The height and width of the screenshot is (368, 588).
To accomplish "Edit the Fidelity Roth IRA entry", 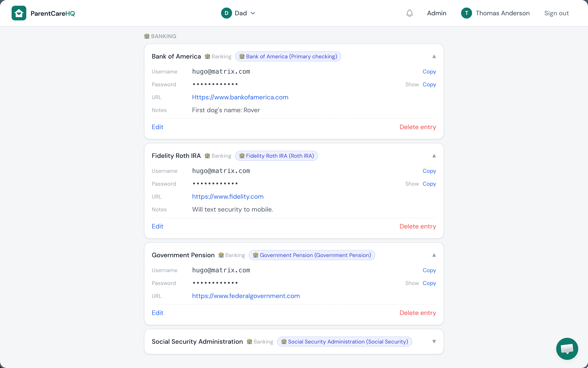I will pyautogui.click(x=157, y=226).
